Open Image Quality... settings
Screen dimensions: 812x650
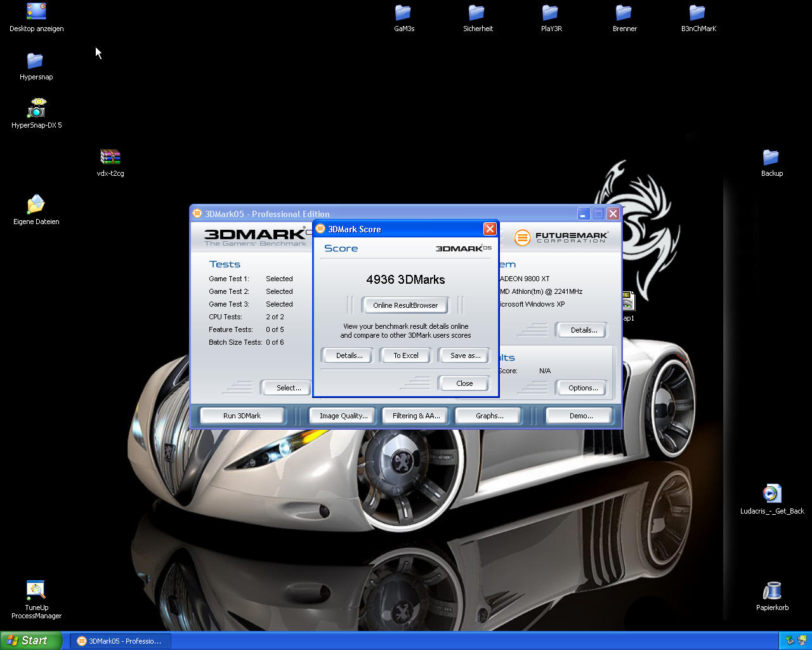(x=343, y=416)
